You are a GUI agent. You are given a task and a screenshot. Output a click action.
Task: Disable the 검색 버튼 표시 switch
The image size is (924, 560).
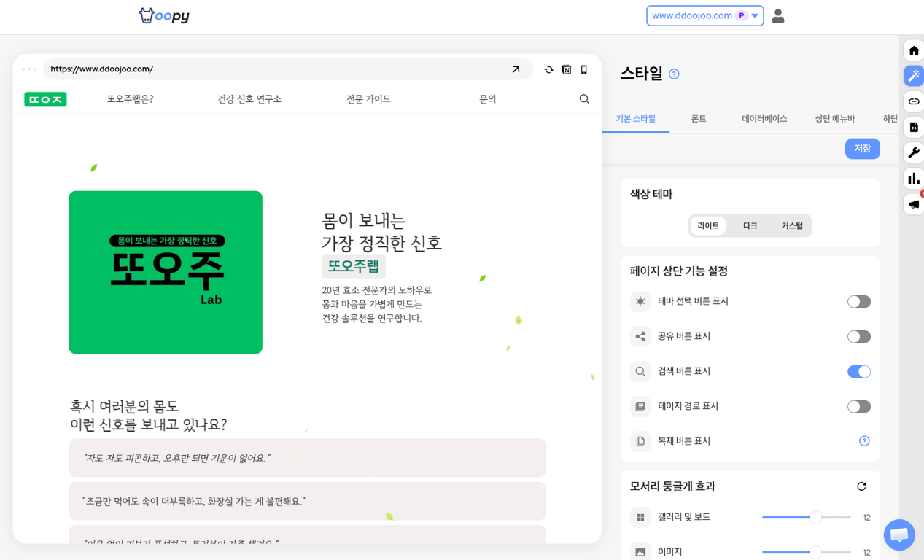pos(858,371)
